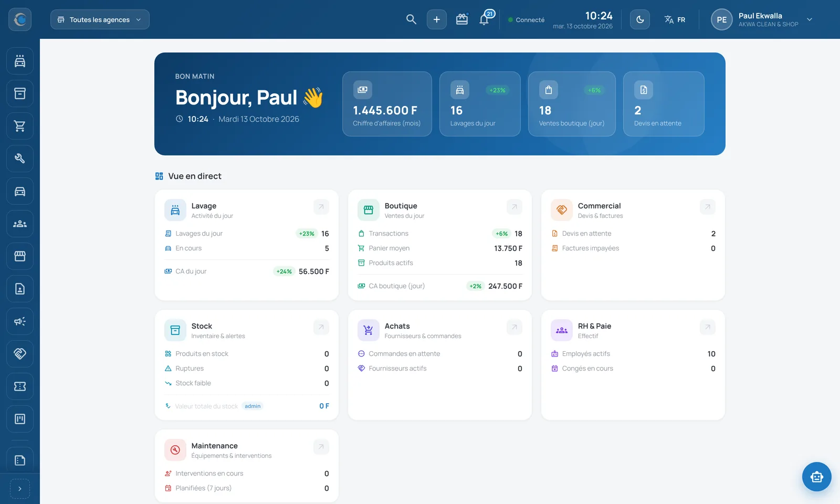The width and height of the screenshot is (840, 504).
Task: Open notifications bell with badge 21
Action: tap(485, 19)
